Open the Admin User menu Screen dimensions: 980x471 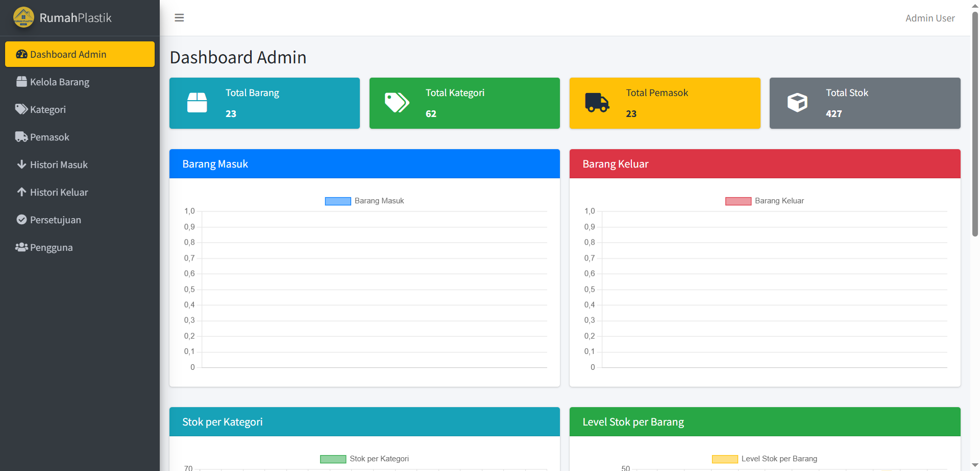[x=929, y=18]
